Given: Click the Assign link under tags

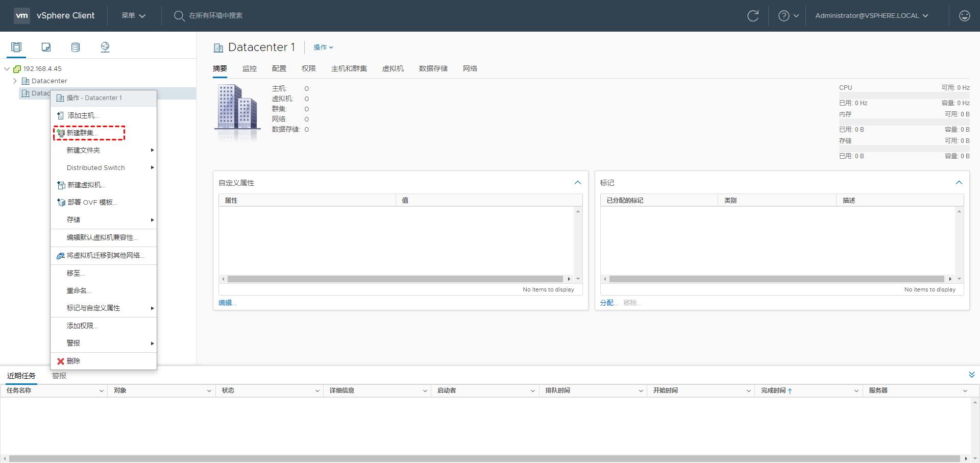Looking at the screenshot, I should [x=608, y=303].
